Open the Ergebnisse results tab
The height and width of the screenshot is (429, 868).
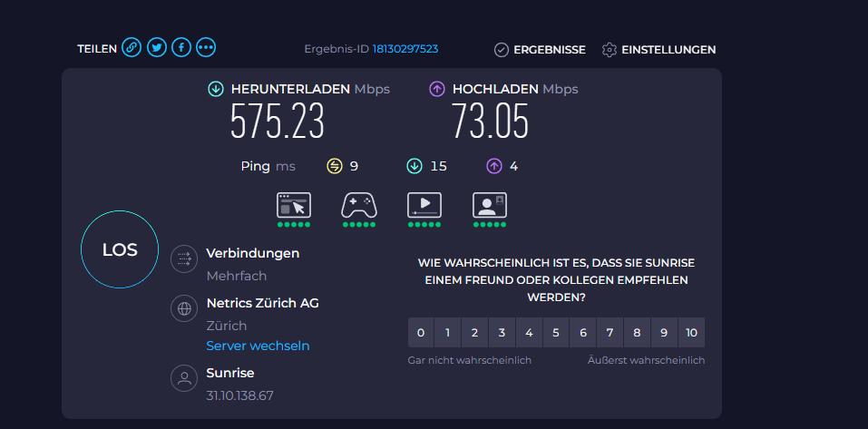point(540,50)
